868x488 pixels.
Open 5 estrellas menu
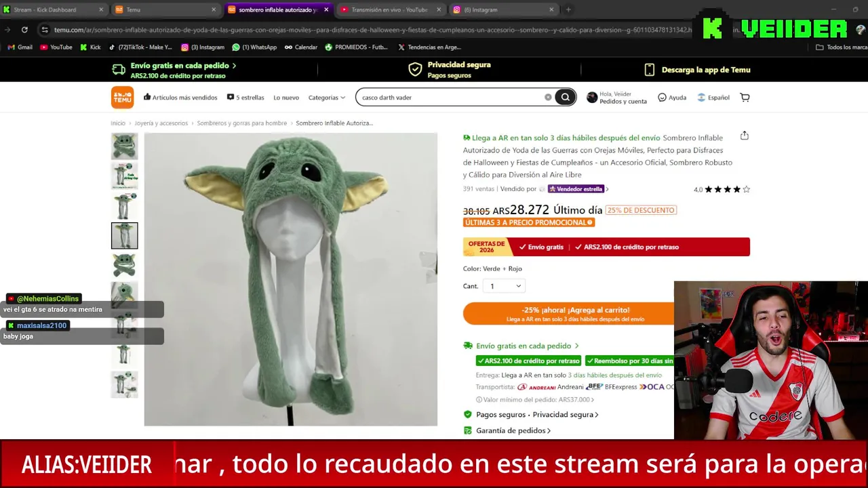pos(245,98)
